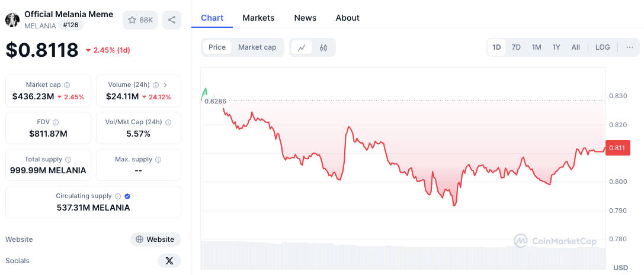Viewport: 644px width, 275px height.
Task: Set chart range to 1Y
Action: [x=556, y=47]
